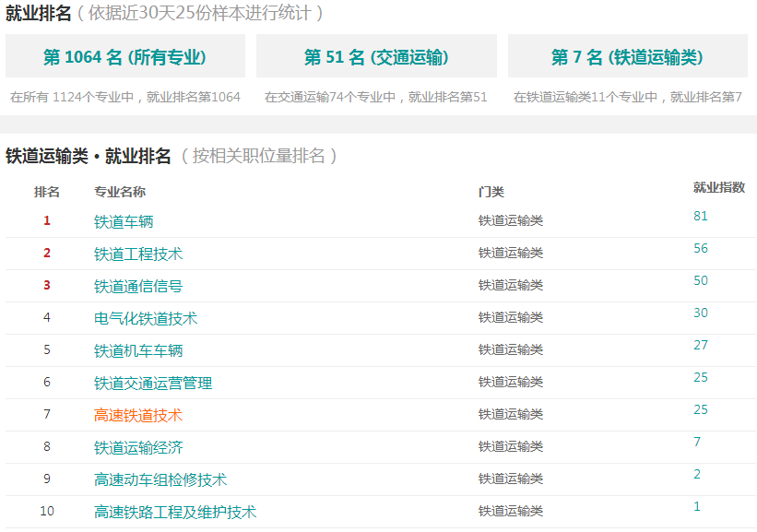Click the 第 51 名 (交通运输) ranking box

pos(376,56)
